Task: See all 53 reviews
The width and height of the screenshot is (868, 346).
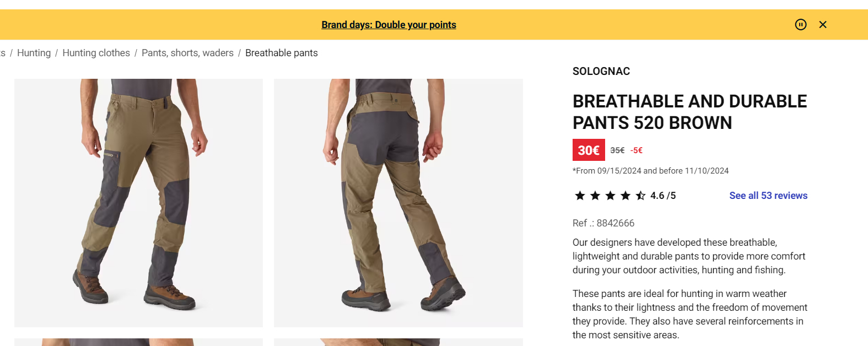Action: pos(768,196)
